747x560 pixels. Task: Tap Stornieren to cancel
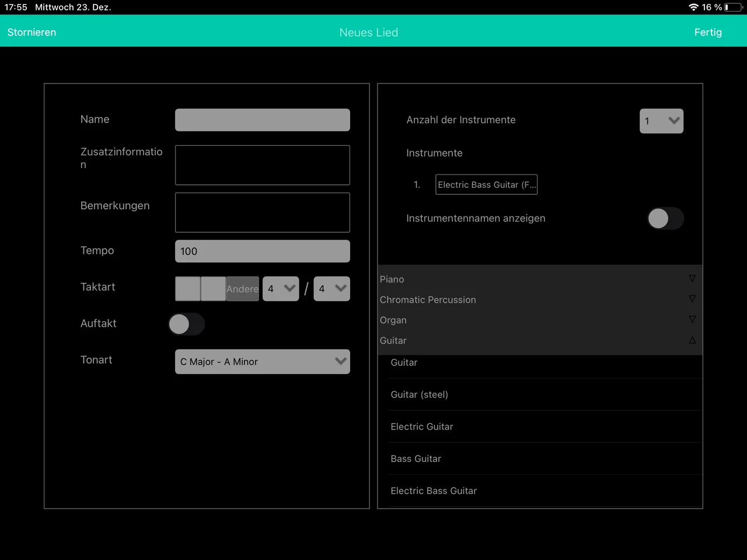(x=32, y=32)
